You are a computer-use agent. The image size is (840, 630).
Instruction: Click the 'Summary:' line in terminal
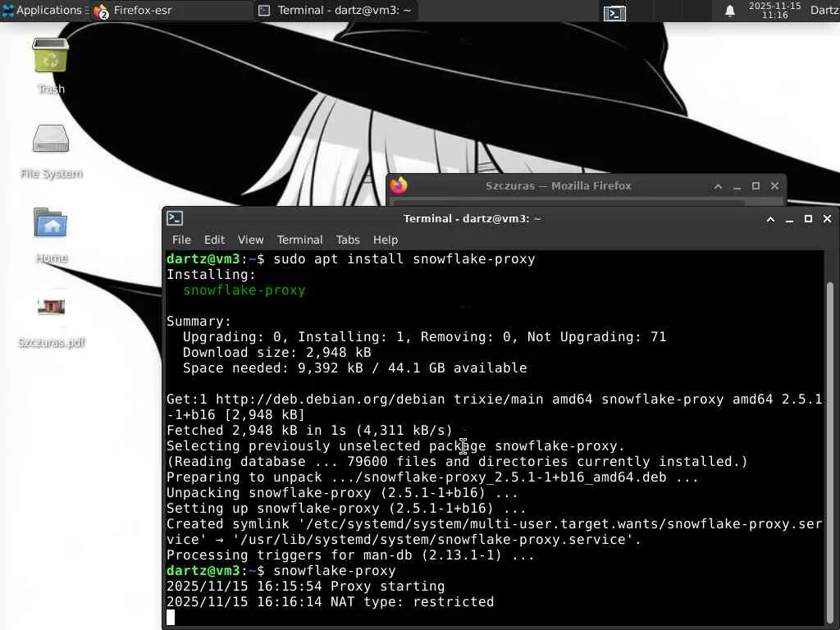click(x=199, y=321)
